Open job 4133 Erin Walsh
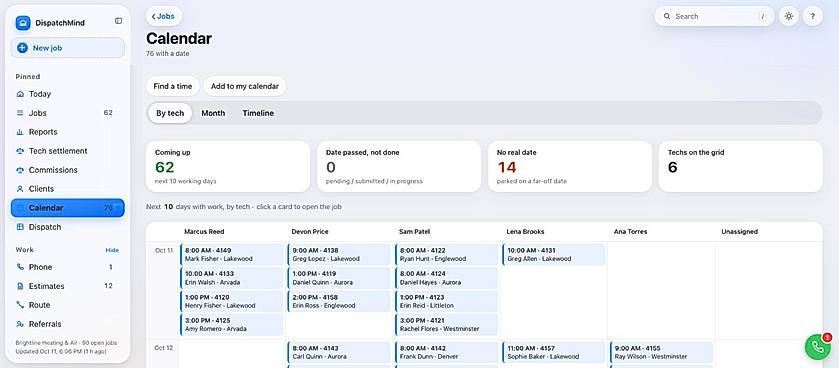The height and width of the screenshot is (368, 839). [232, 278]
